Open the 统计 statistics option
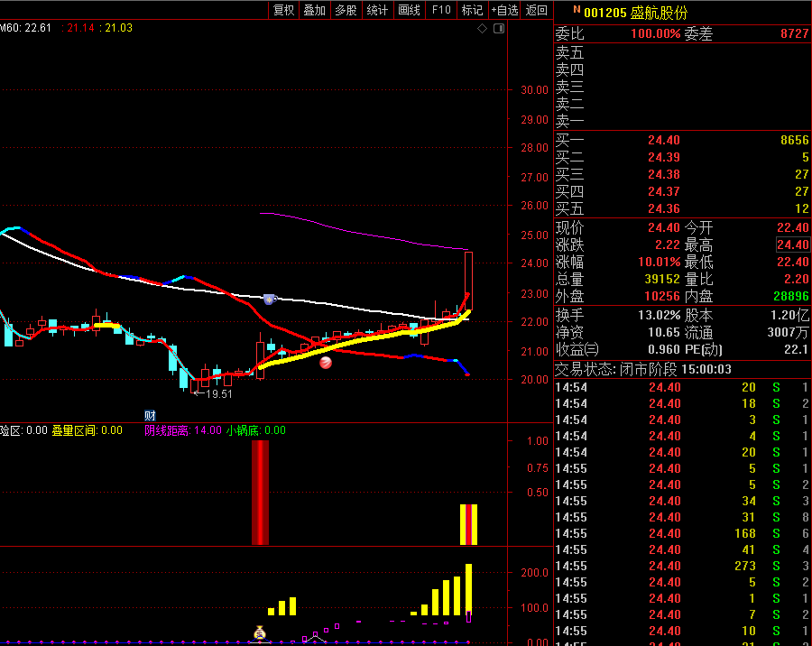Screen dimensions: 812x646 click(377, 10)
